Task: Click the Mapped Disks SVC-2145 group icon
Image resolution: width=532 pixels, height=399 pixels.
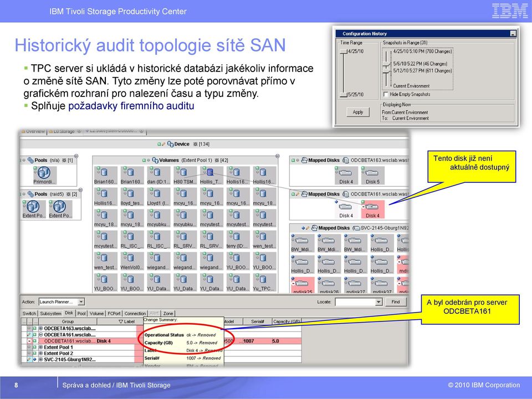Action: pyautogui.click(x=315, y=228)
